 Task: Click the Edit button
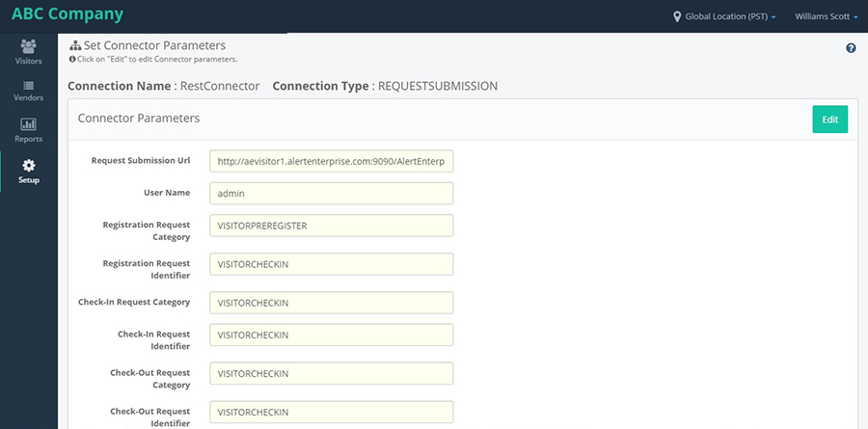pos(829,119)
